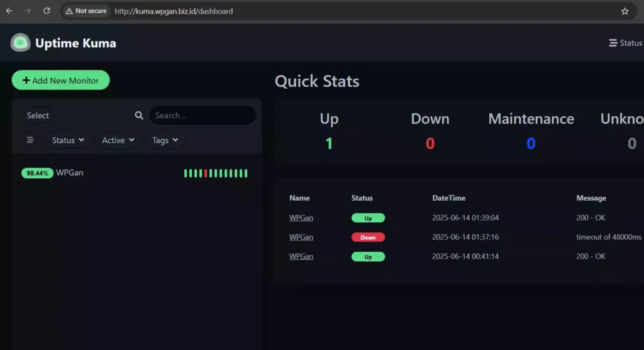Open the Tags filter dropdown
The width and height of the screenshot is (644, 350).
coord(165,140)
